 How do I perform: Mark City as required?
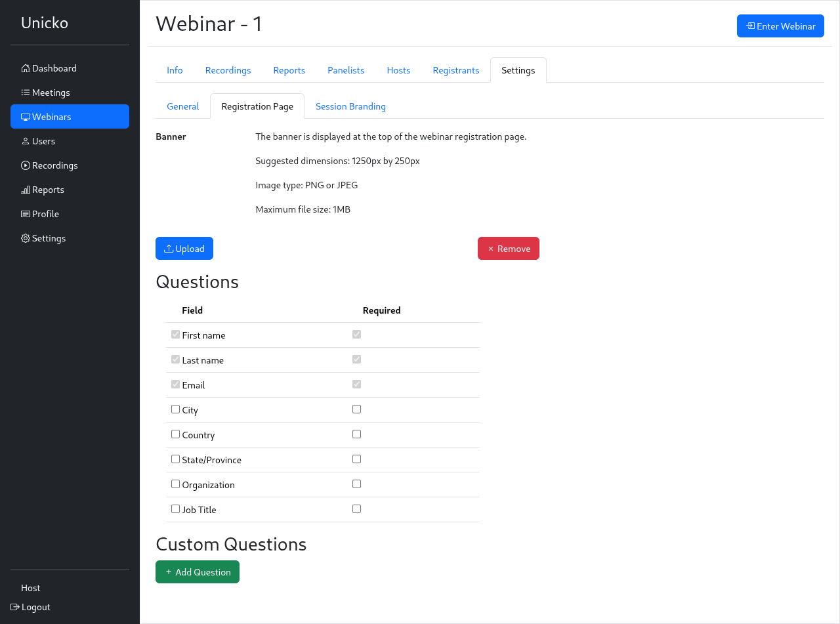356,409
